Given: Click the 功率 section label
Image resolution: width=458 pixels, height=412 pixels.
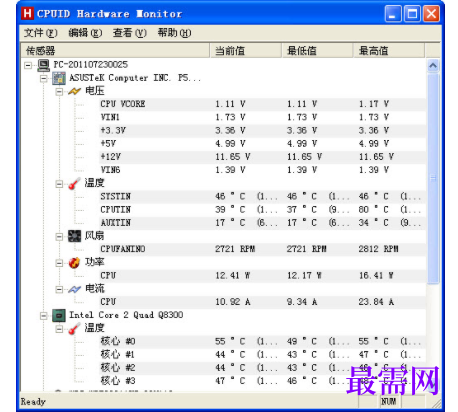Looking at the screenshot, I should [x=95, y=262].
